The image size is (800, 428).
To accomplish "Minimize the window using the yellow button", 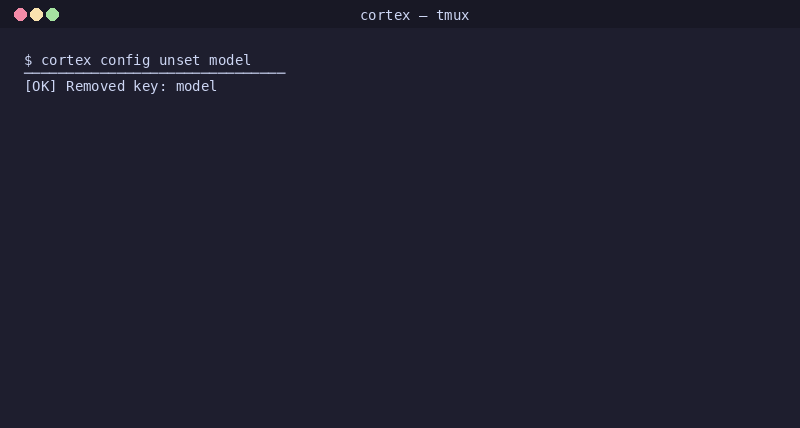I will (36, 15).
